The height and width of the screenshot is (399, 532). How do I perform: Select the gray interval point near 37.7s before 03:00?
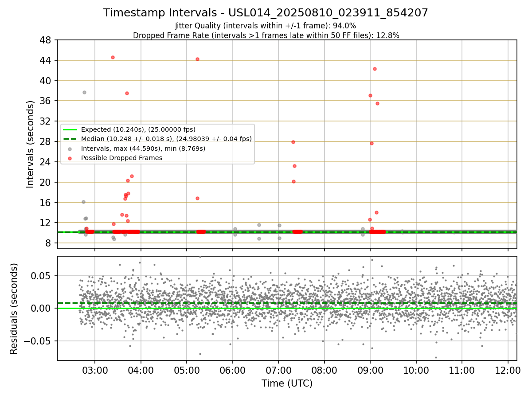pos(84,92)
